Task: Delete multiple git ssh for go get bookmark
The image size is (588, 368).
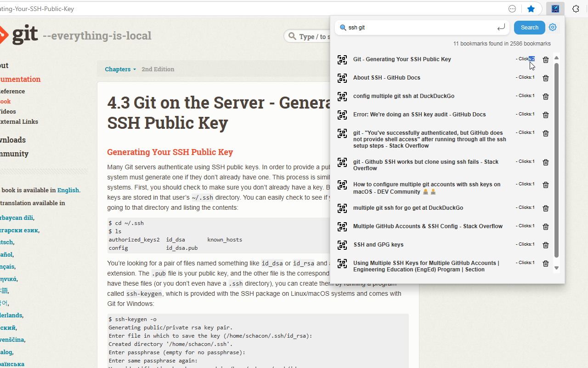Action: click(546, 208)
